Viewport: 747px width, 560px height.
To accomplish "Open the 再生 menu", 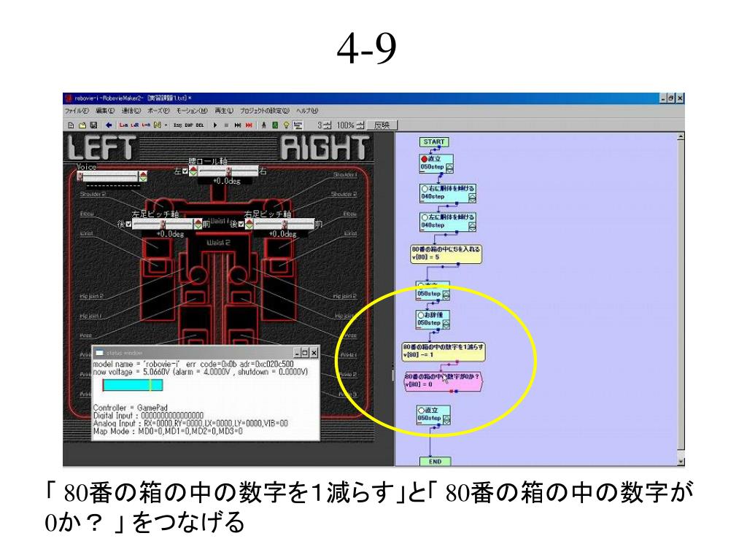I will (223, 111).
